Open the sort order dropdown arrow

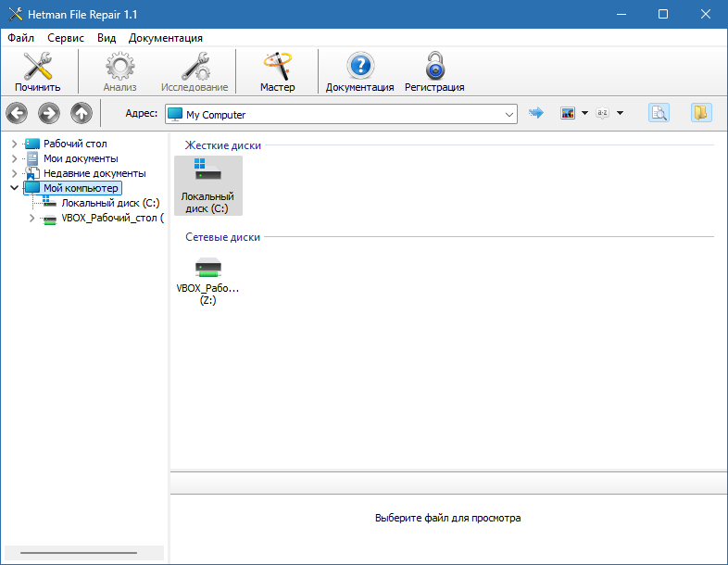pyautogui.click(x=620, y=113)
